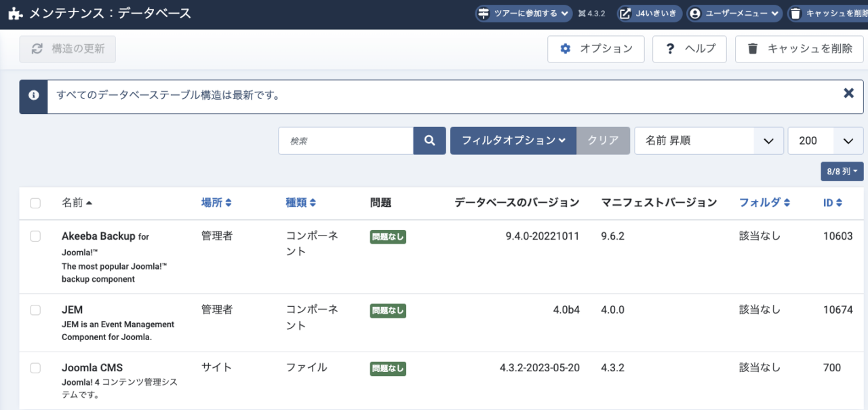This screenshot has width=868, height=410.
Task: Open the 8/8 列 column selector
Action: pos(842,172)
